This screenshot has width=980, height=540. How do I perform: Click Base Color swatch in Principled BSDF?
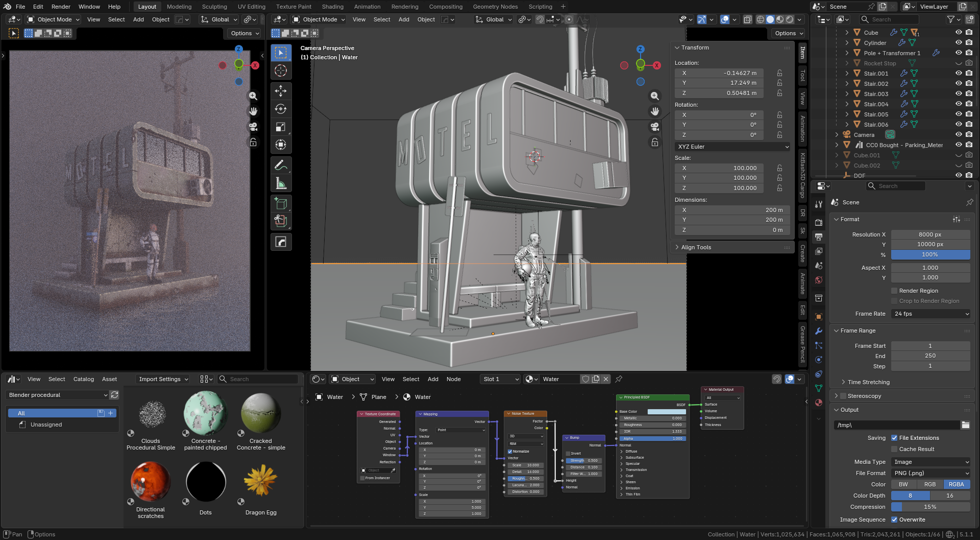point(666,412)
